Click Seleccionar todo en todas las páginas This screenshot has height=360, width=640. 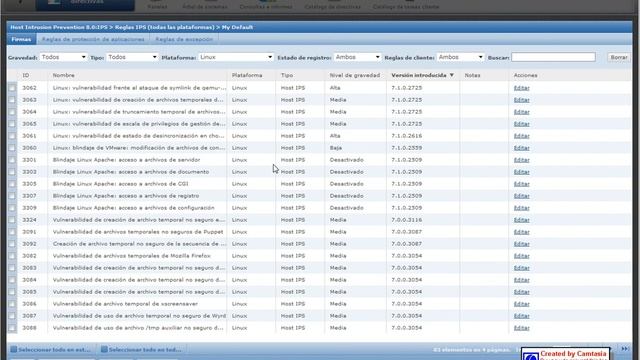click(141, 349)
